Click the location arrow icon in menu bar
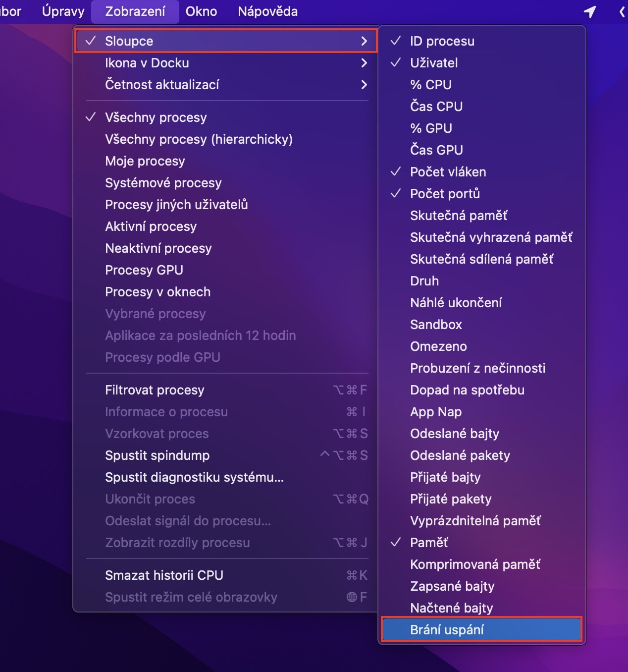This screenshot has width=628, height=672. click(x=589, y=11)
